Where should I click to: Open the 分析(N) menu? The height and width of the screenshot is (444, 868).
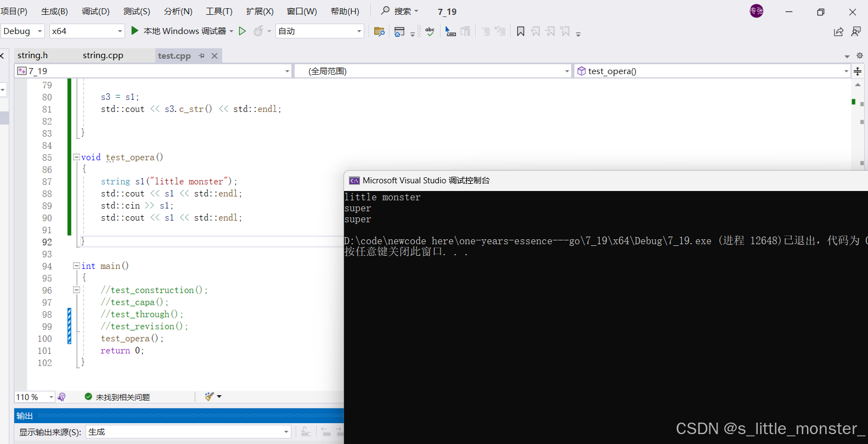[178, 12]
